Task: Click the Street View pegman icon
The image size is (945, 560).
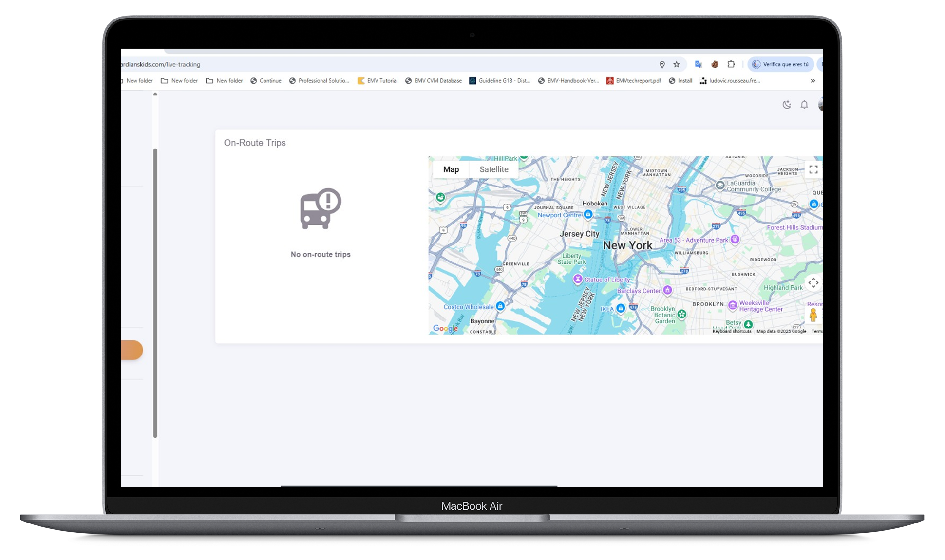Action: [813, 315]
